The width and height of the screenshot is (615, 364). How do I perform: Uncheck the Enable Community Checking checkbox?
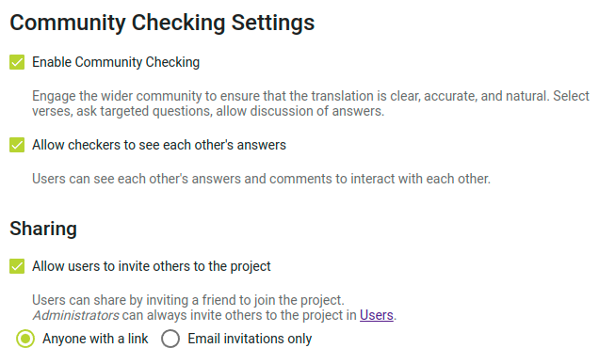pyautogui.click(x=17, y=62)
